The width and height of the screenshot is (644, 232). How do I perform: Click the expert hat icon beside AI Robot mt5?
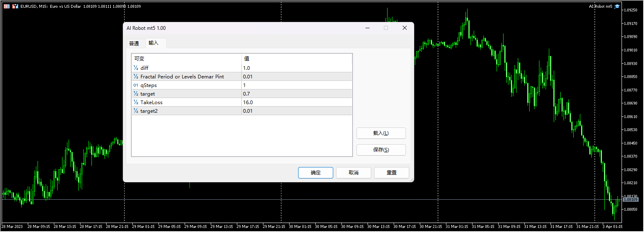click(x=617, y=6)
